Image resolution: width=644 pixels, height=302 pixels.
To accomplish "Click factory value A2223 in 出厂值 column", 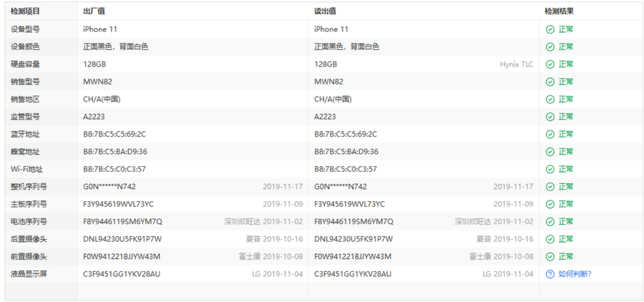I will [x=94, y=117].
